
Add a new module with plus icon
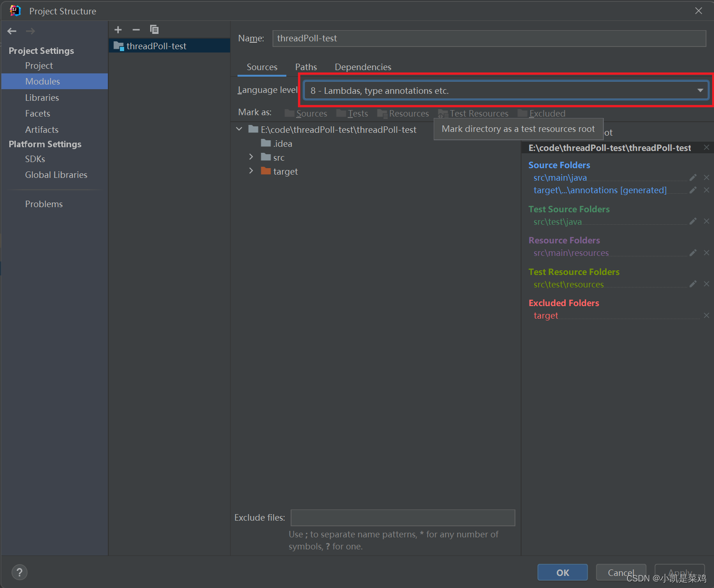(x=118, y=30)
